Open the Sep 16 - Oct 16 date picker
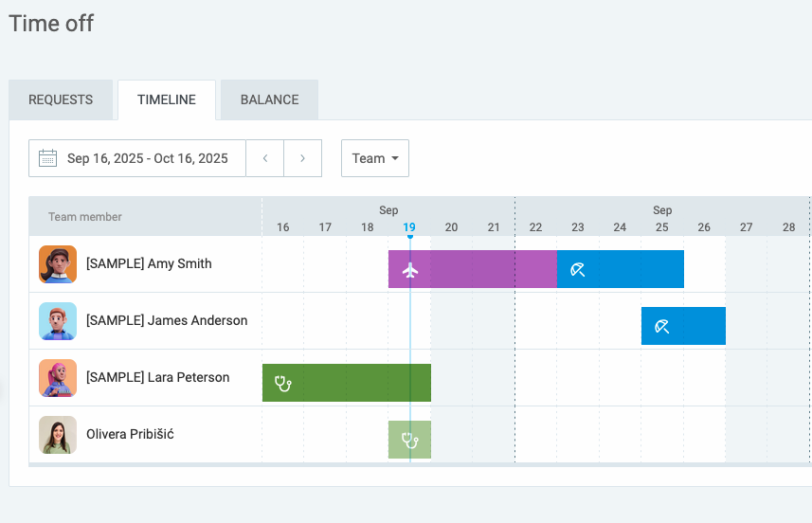Viewport: 812px width, 523px height. click(147, 158)
